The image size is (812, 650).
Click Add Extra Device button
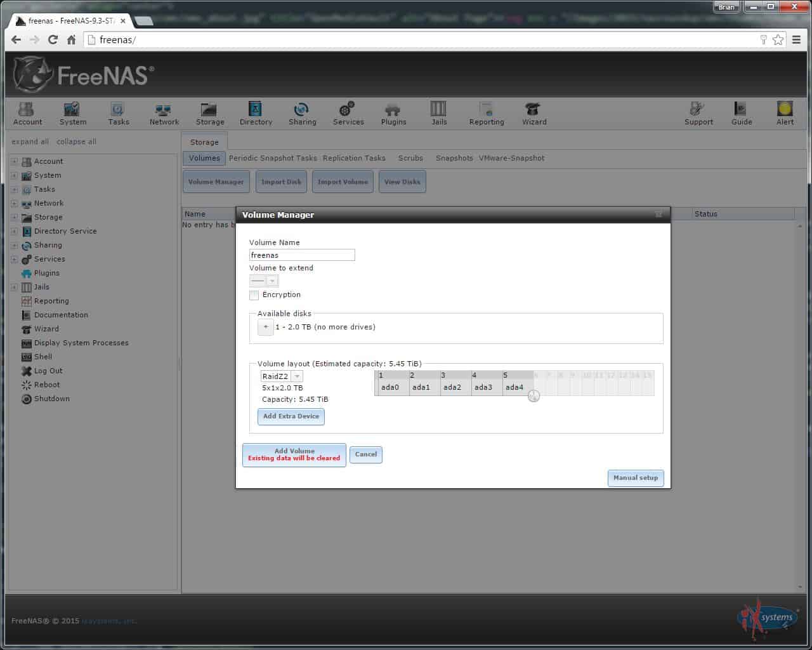pyautogui.click(x=291, y=416)
